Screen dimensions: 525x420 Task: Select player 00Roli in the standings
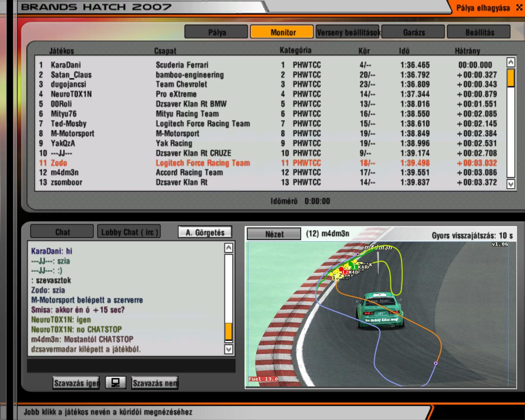pyautogui.click(x=61, y=104)
